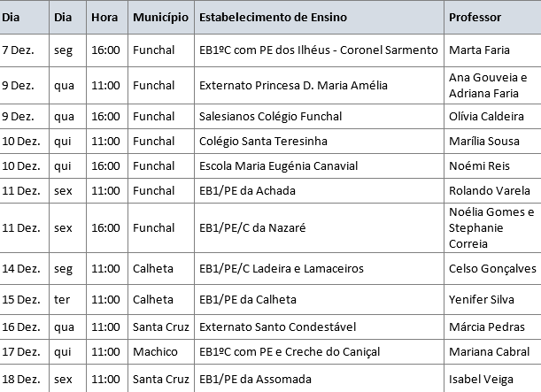This screenshot has height=392, width=541.
Task: Select the Marta Faria cell
Action: coord(479,50)
